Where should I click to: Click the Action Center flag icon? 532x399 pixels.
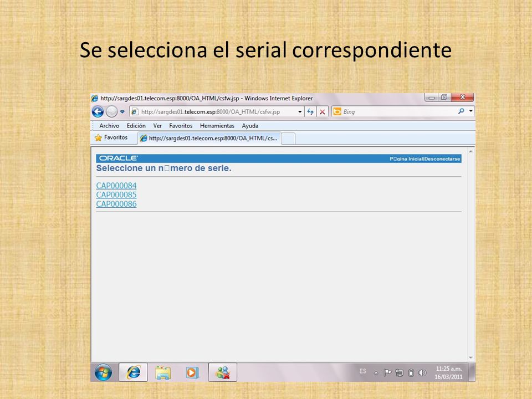coord(387,372)
